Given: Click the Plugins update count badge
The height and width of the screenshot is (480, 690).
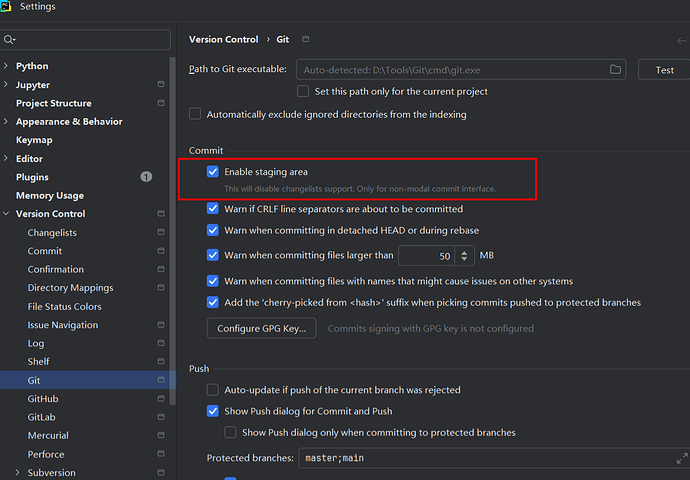Looking at the screenshot, I should pos(146,177).
